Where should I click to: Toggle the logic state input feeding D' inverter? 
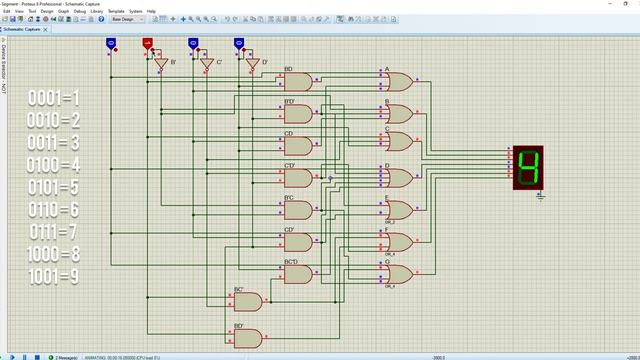(239, 43)
